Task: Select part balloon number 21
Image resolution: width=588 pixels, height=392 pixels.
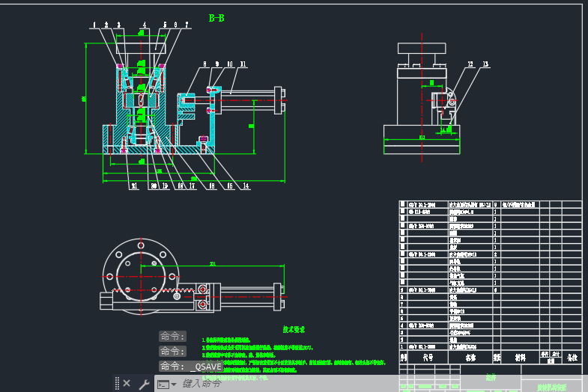Action: pos(134,186)
